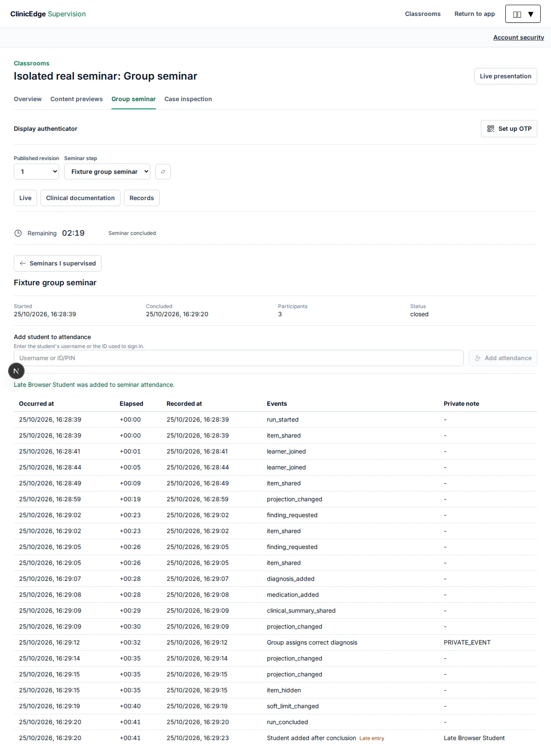The width and height of the screenshot is (551, 756).
Task: Click the item_hidden event cell
Action: (x=284, y=690)
